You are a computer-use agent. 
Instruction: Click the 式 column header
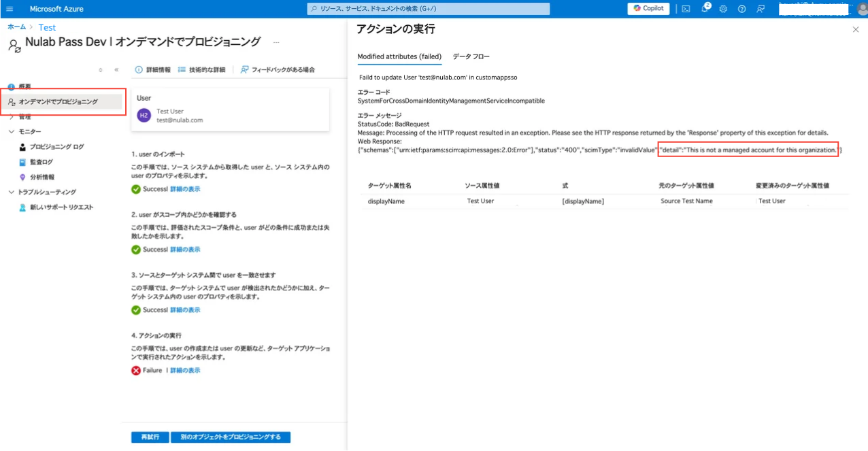tap(565, 186)
